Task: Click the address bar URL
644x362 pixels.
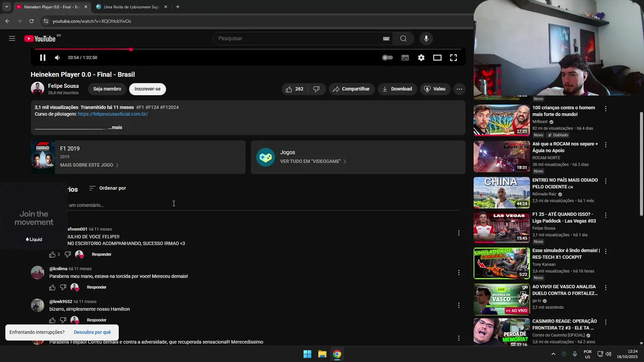Action: pyautogui.click(x=92, y=21)
